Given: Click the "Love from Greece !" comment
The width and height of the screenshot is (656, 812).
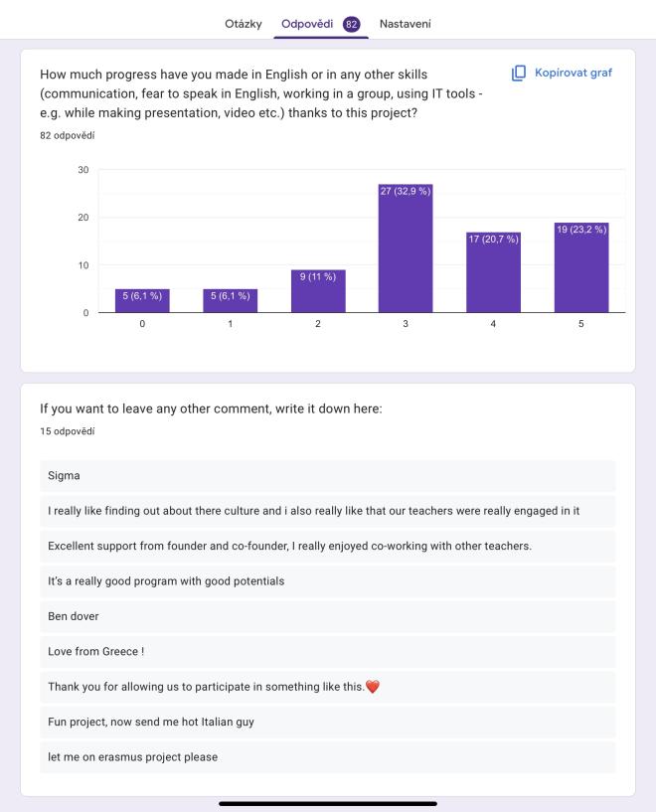Looking at the screenshot, I should tap(328, 651).
